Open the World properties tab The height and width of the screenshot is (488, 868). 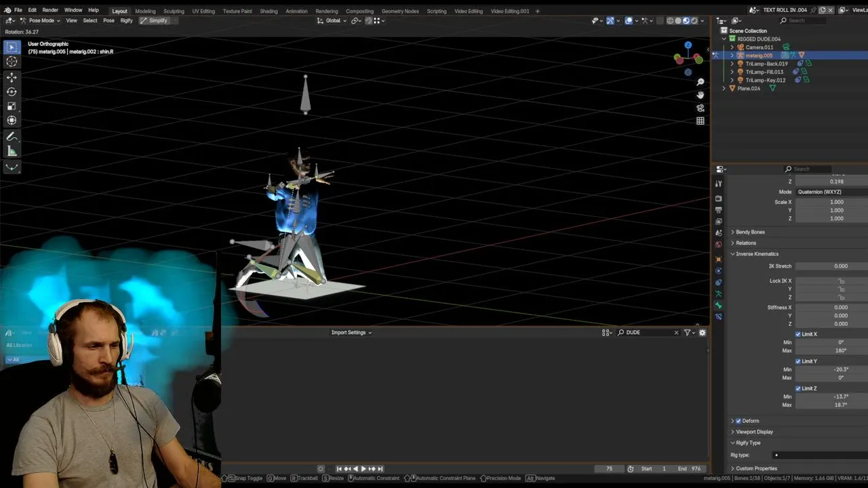tap(719, 245)
